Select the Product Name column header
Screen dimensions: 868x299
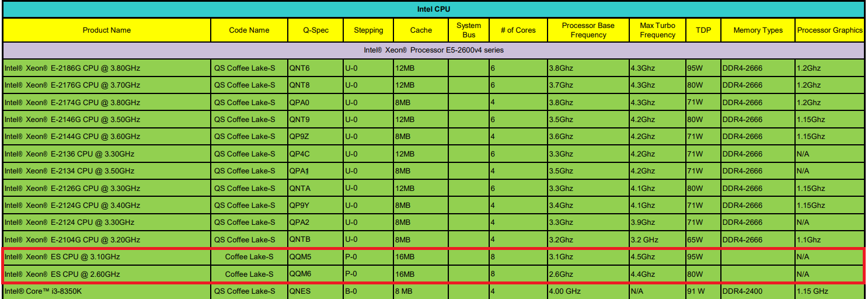coord(107,30)
